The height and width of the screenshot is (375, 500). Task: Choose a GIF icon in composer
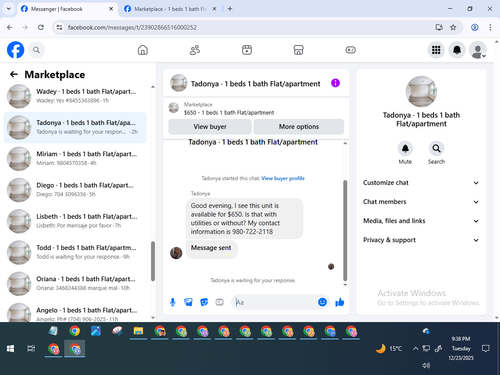click(x=219, y=302)
